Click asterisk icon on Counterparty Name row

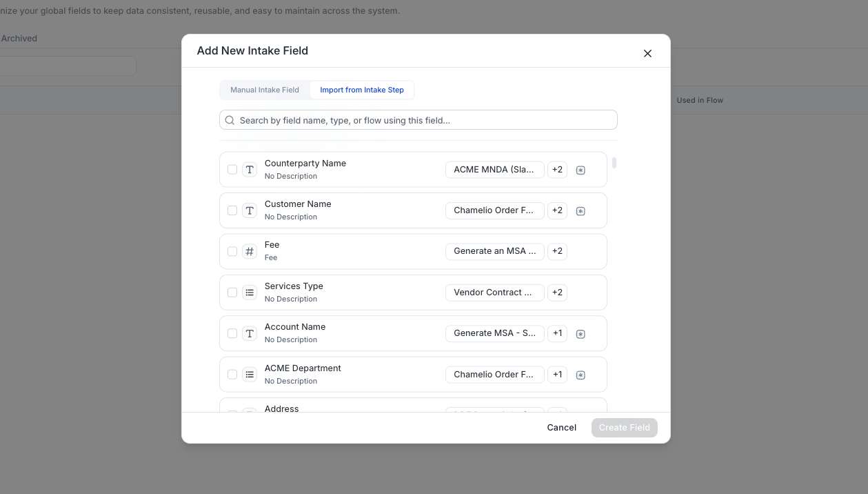581,170
